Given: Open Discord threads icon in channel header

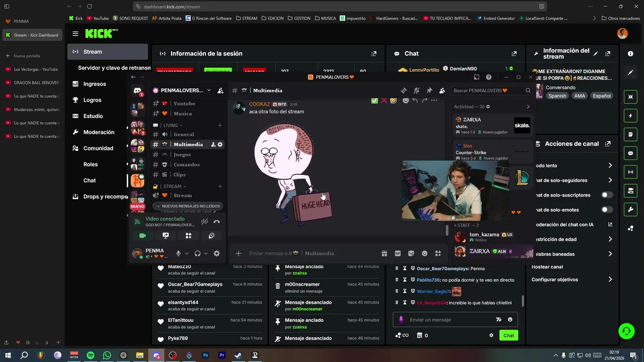Looking at the screenshot, I should pos(404,90).
